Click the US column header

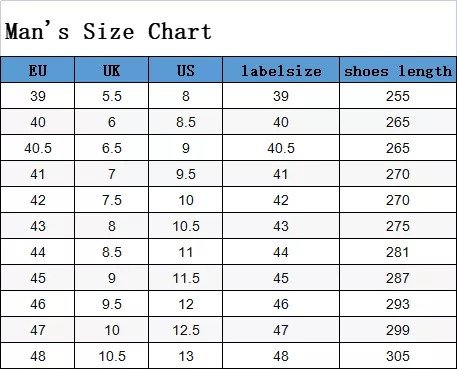click(x=186, y=70)
